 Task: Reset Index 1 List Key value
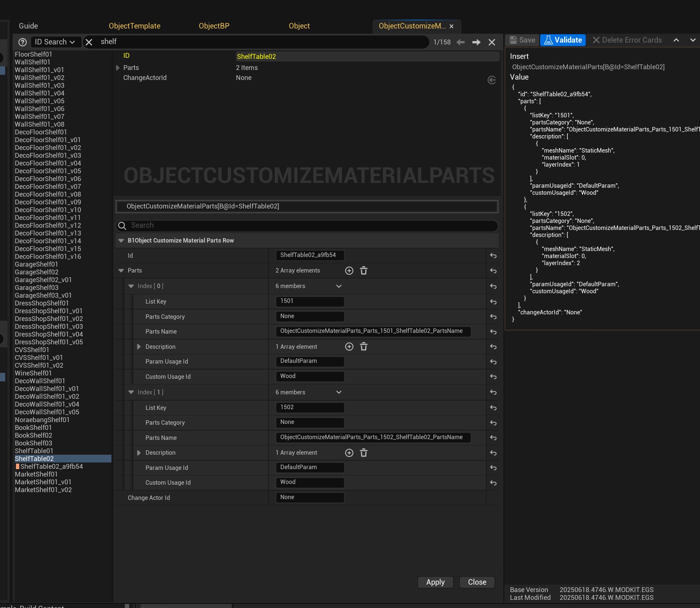pos(493,408)
